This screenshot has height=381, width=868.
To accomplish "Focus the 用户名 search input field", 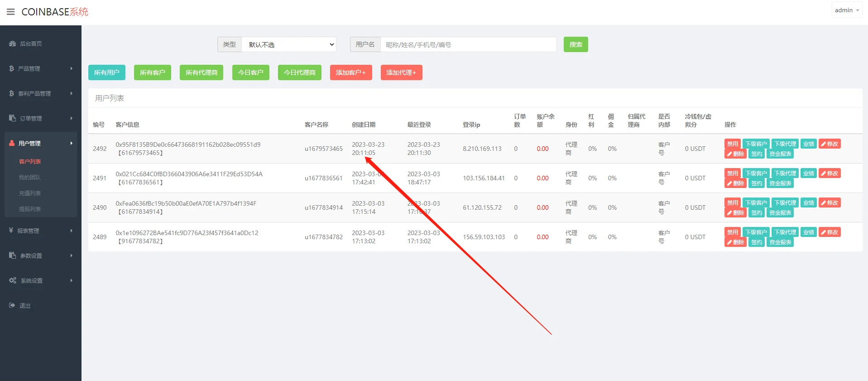I will pos(468,44).
